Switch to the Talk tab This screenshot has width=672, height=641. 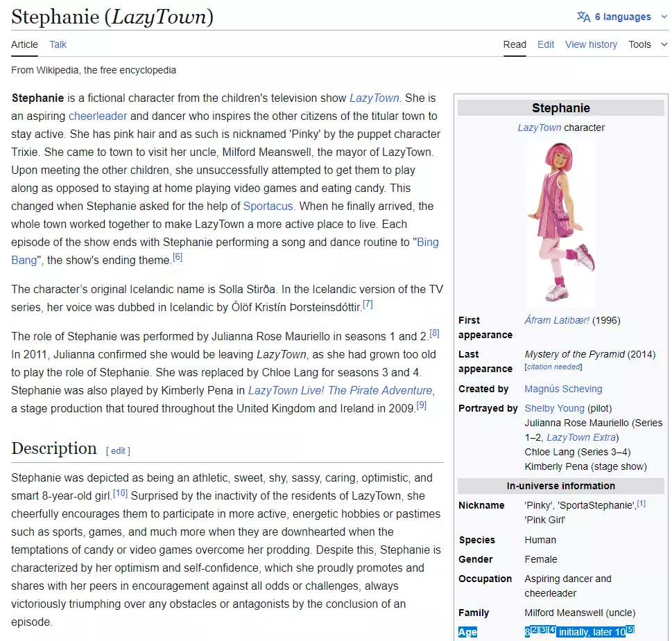coord(58,44)
